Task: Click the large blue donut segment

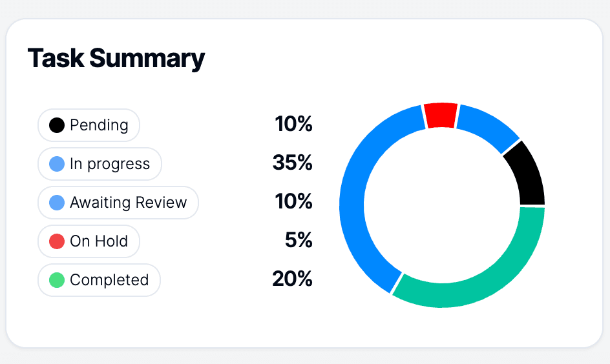Action: pyautogui.click(x=357, y=194)
